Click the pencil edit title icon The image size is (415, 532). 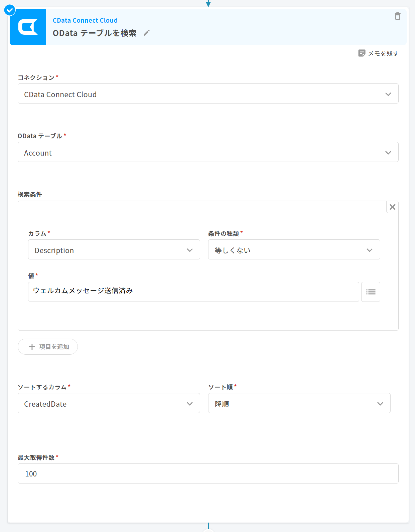pyautogui.click(x=146, y=33)
